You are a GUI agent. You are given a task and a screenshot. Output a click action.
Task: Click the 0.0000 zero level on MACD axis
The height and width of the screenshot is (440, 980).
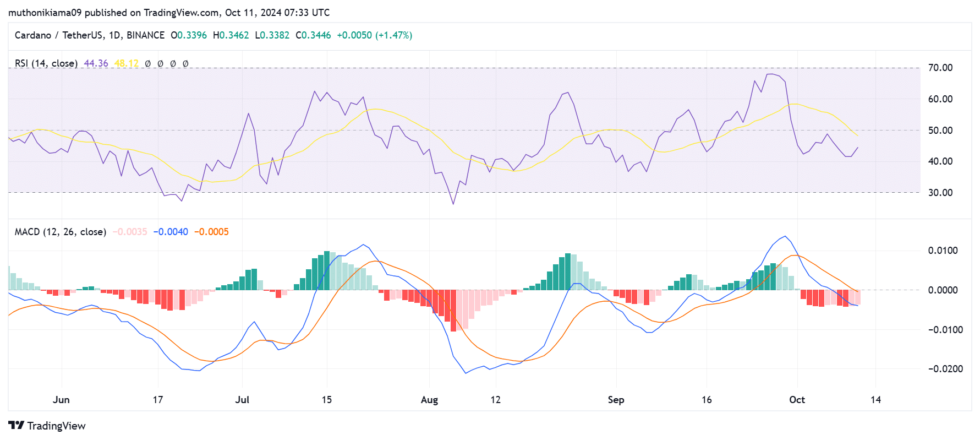point(943,290)
